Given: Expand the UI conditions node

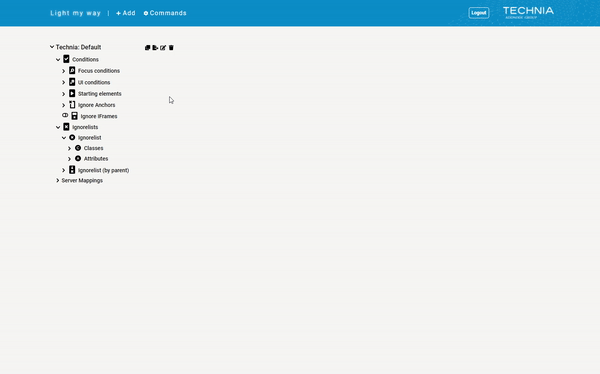Looking at the screenshot, I should [x=64, y=82].
